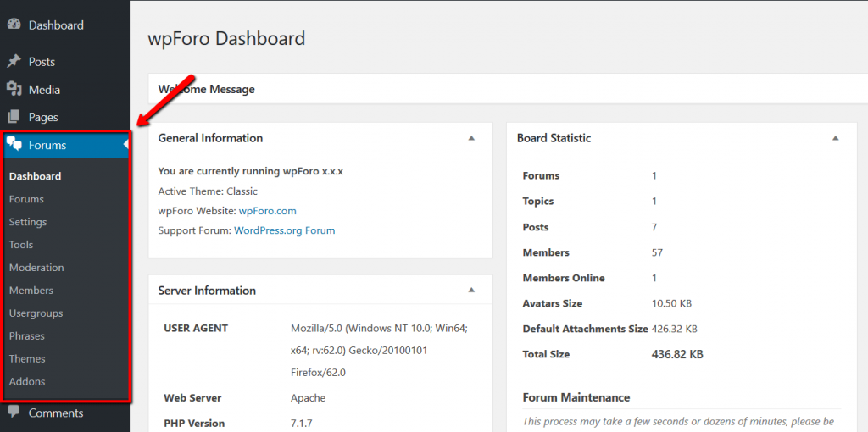This screenshot has width=868, height=432.
Task: Click the 'Members Online' label
Action: pos(564,278)
